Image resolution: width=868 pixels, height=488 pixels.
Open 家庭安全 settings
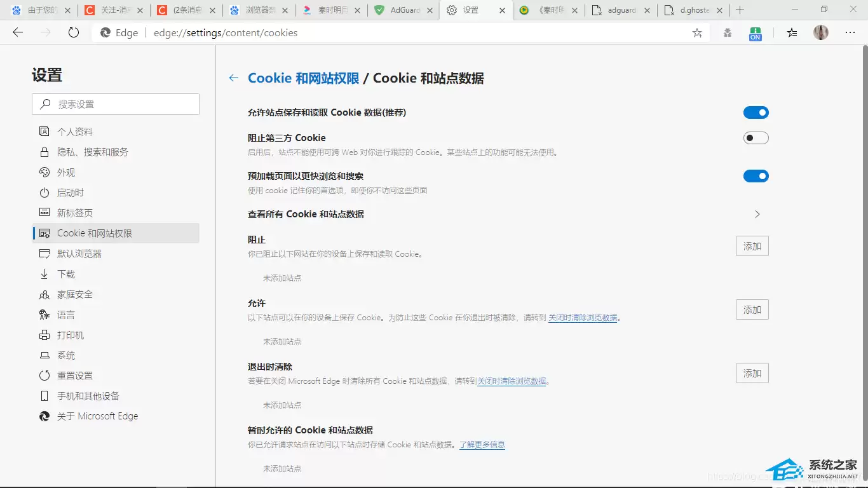tap(116, 294)
